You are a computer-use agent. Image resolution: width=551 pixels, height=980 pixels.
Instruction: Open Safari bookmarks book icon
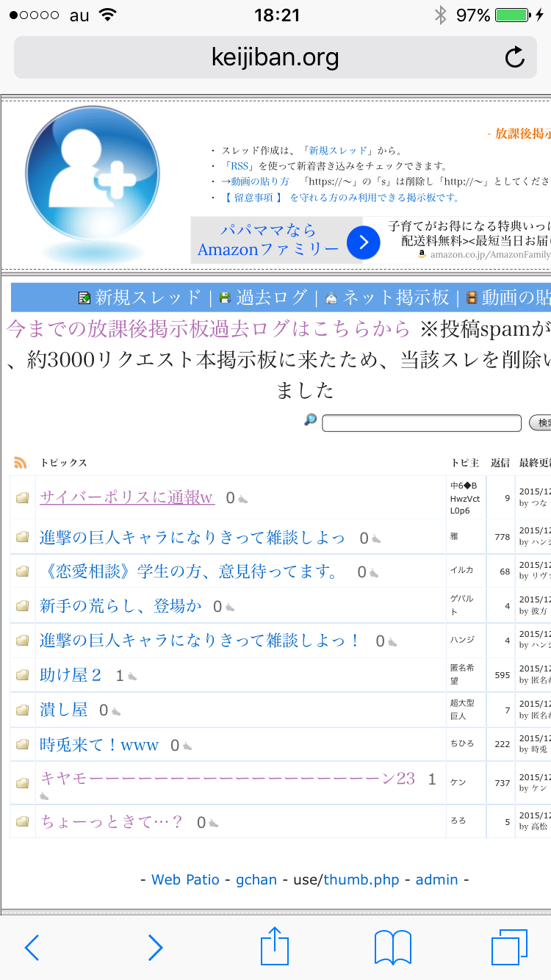[x=392, y=948]
